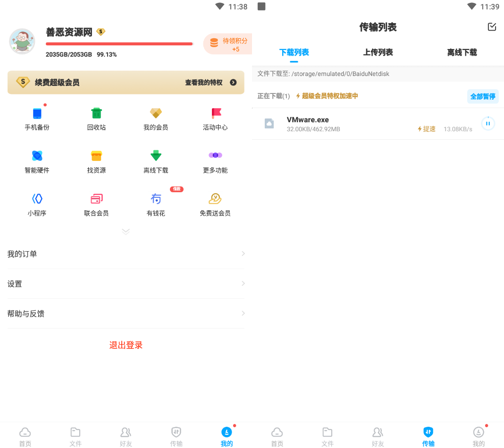The height and width of the screenshot is (448, 504).
Task: Switch to the 离线下载 tab in transfer list
Action: coord(462,52)
